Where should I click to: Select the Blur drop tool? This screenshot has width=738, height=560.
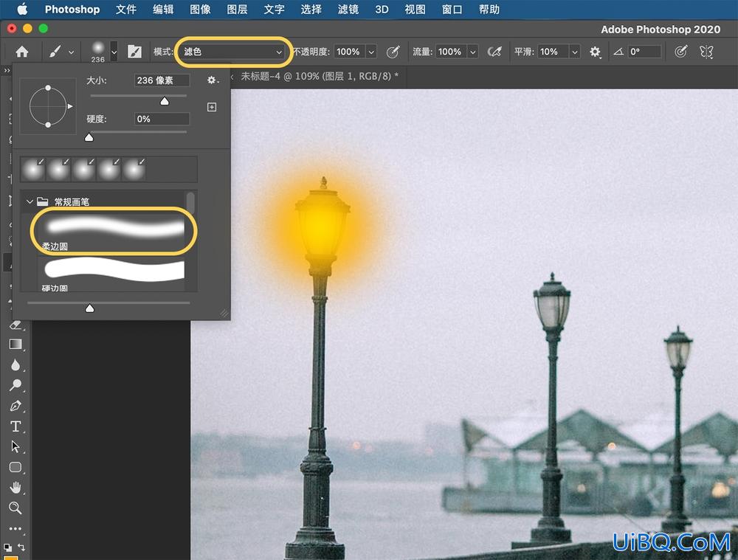[x=15, y=365]
